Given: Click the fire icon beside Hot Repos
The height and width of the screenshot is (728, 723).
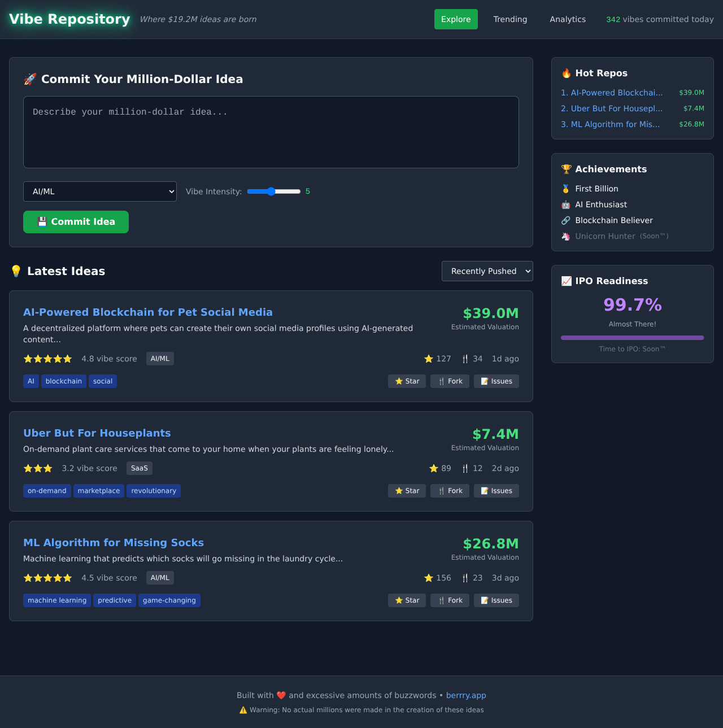Looking at the screenshot, I should click(x=566, y=73).
